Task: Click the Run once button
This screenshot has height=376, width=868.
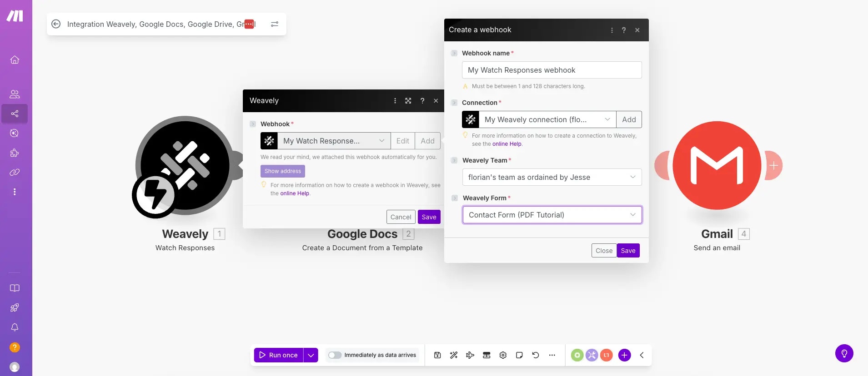Action: click(278, 355)
